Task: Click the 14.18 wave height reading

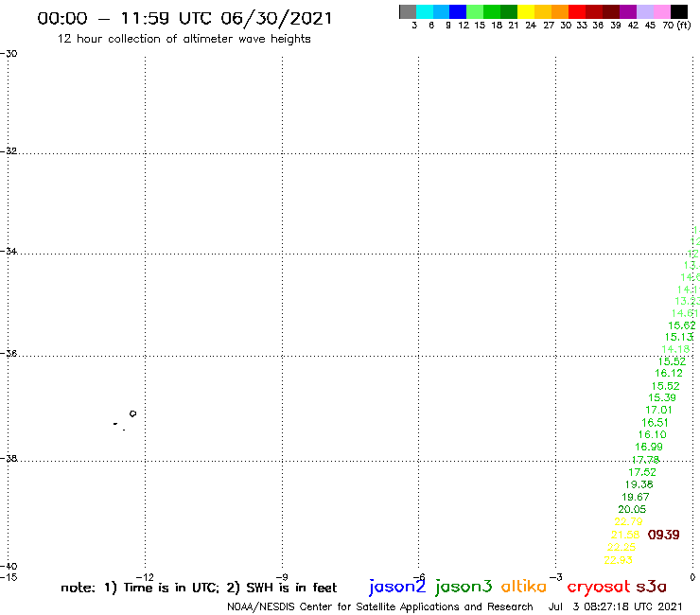Action: click(675, 349)
